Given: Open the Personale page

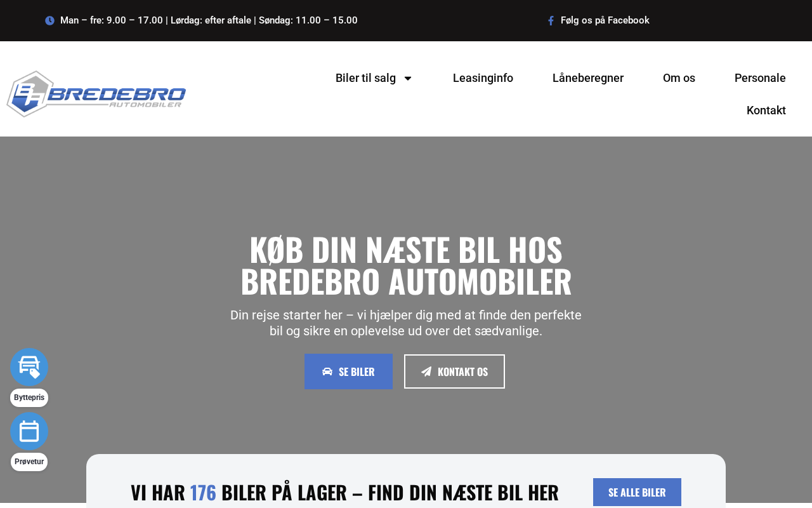Looking at the screenshot, I should [x=760, y=78].
